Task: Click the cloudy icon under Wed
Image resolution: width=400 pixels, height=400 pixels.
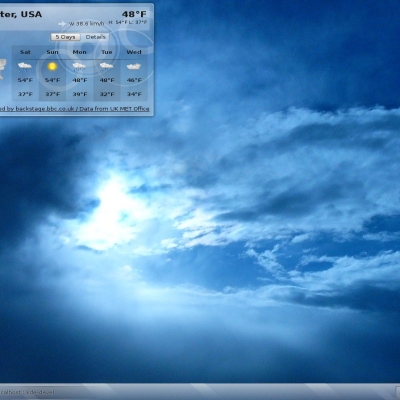Action: point(134,66)
